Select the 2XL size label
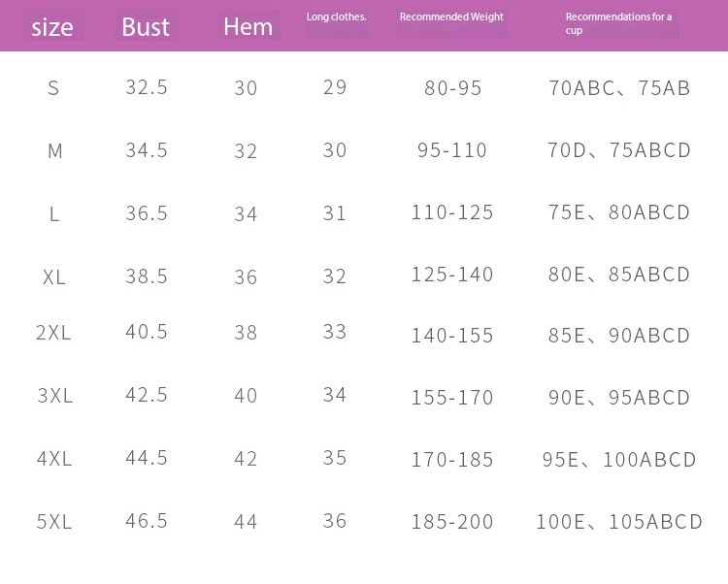This screenshot has width=728, height=584. click(x=53, y=333)
